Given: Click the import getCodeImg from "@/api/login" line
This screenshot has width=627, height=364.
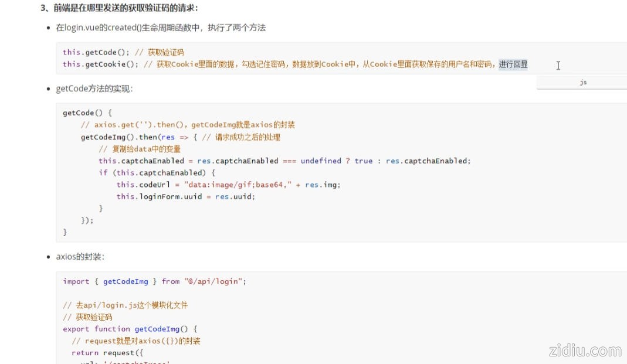Looking at the screenshot, I should tap(155, 281).
